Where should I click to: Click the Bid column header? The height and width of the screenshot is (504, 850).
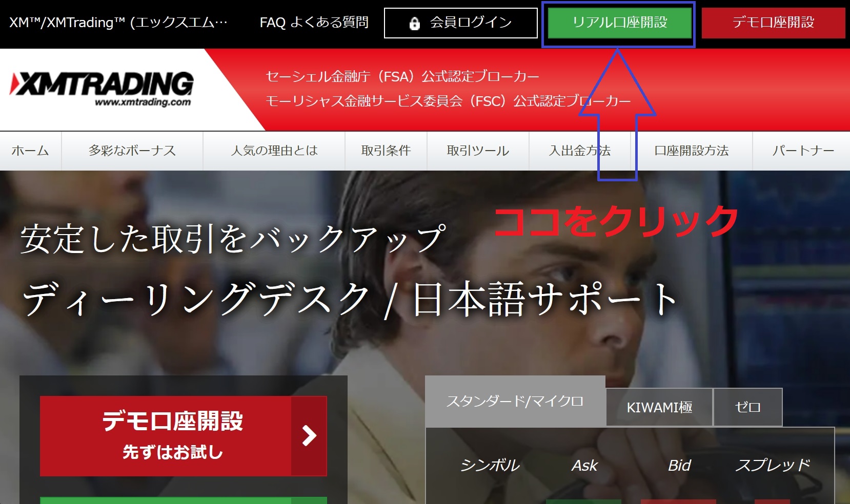pyautogui.click(x=679, y=465)
